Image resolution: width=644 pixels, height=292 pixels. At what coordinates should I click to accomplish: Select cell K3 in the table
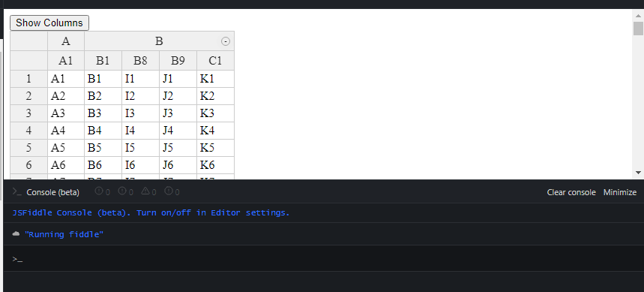215,113
